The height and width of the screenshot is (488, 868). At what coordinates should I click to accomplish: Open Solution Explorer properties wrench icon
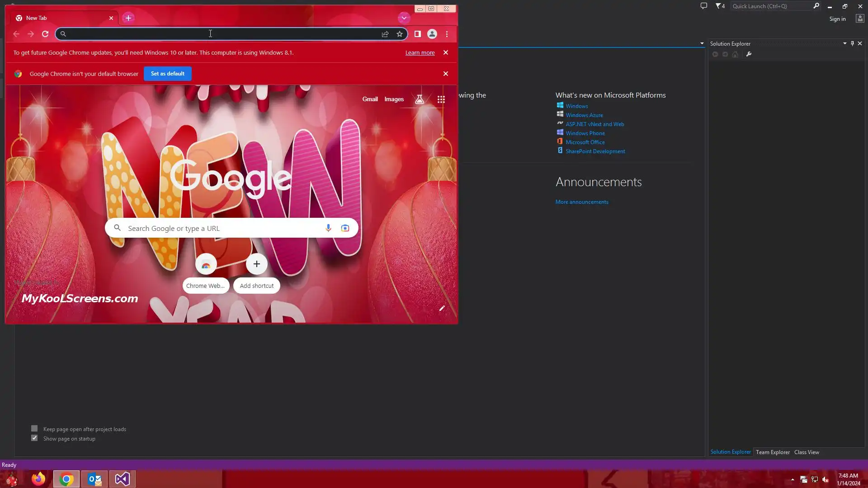pos(749,54)
